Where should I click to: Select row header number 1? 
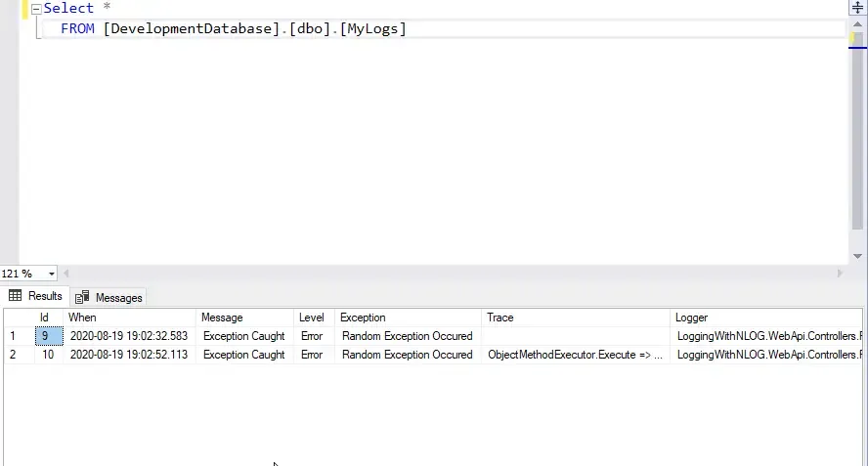click(x=19, y=336)
